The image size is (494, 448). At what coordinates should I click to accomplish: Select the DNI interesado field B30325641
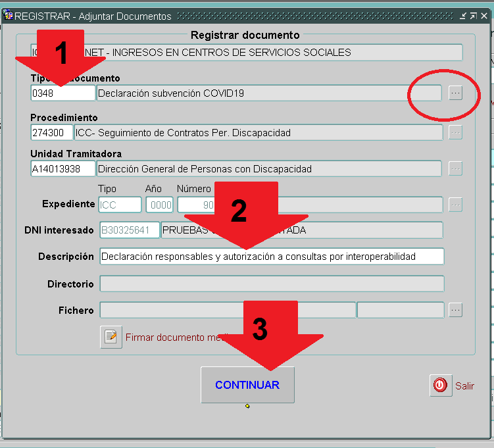(x=129, y=230)
